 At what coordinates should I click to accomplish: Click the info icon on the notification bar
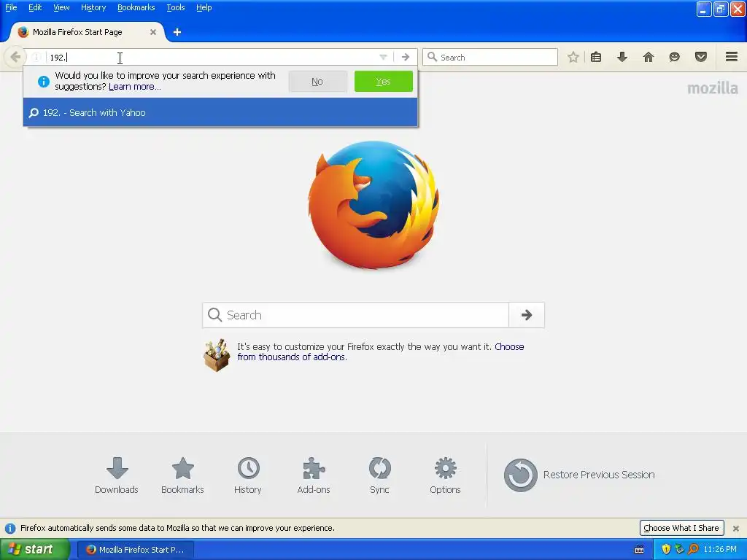pyautogui.click(x=10, y=528)
